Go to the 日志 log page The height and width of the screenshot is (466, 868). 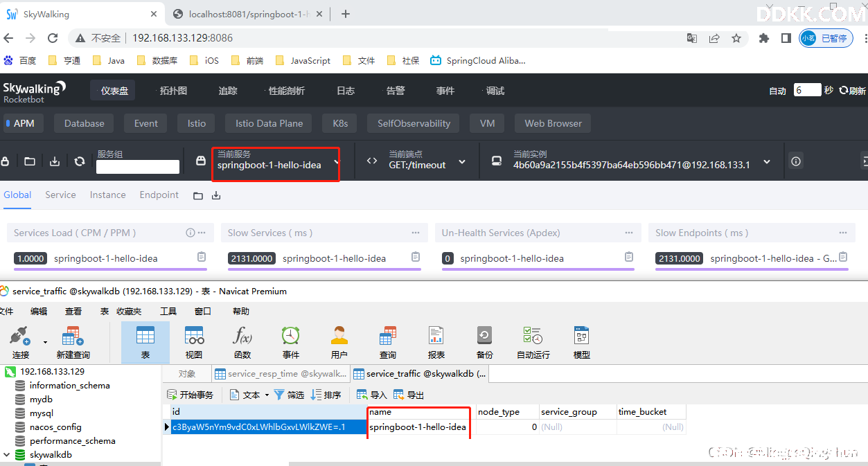click(345, 91)
